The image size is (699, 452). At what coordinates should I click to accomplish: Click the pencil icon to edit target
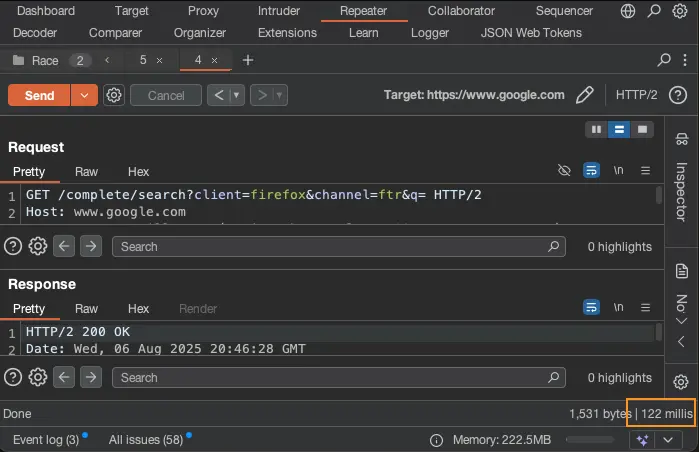tap(585, 95)
